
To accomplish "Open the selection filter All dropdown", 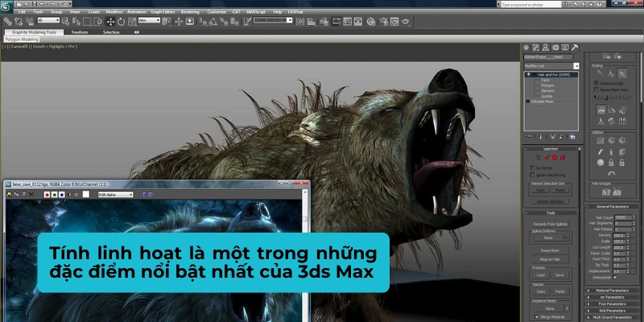I will coord(48,20).
